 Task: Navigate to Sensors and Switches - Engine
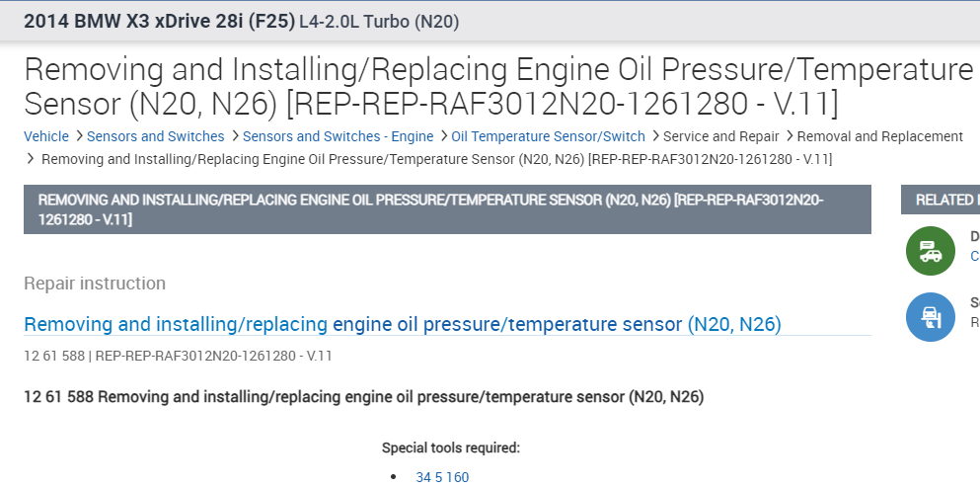[x=339, y=136]
